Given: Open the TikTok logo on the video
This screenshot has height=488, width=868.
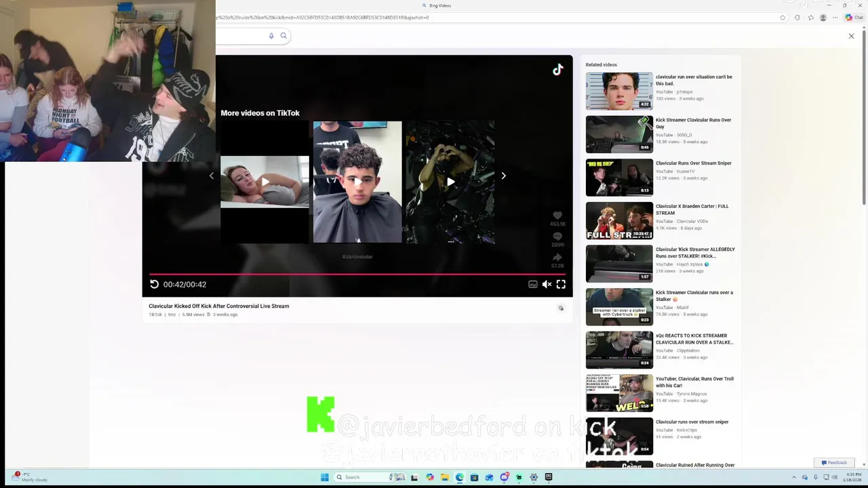Looking at the screenshot, I should point(557,69).
